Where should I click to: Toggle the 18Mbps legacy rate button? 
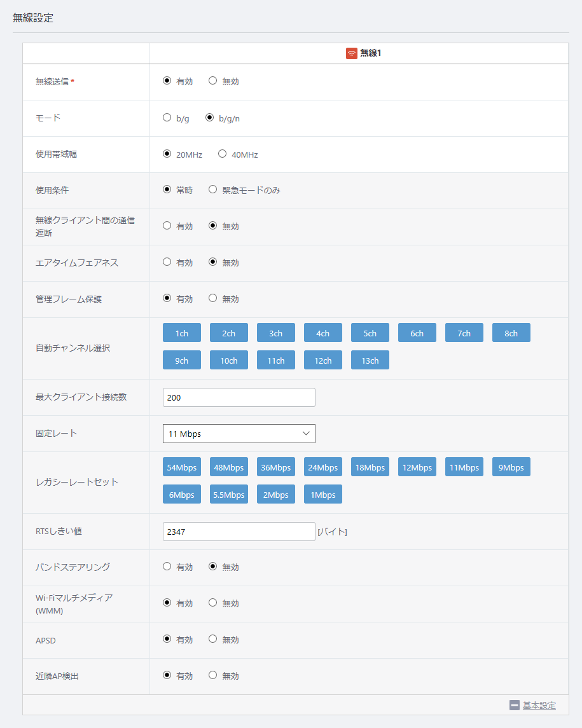[370, 467]
